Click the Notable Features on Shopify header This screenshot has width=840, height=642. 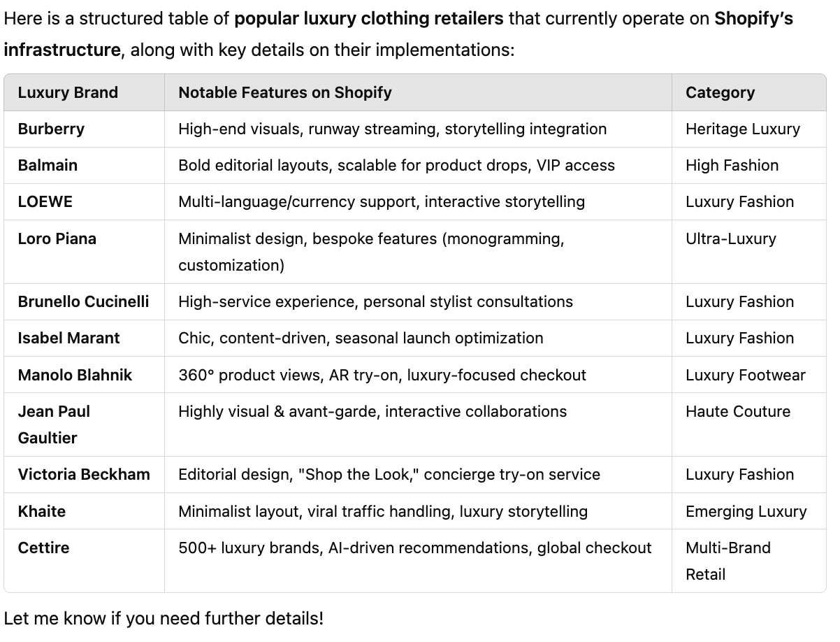click(x=284, y=92)
